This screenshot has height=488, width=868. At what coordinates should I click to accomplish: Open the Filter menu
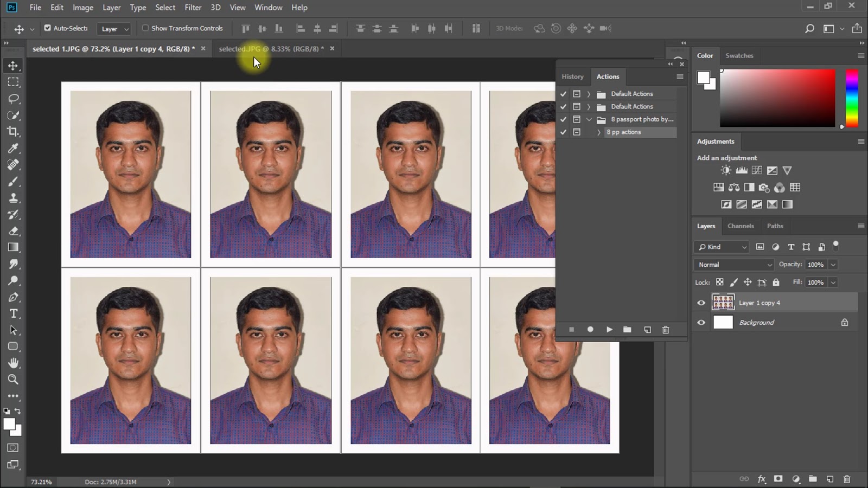coord(193,7)
